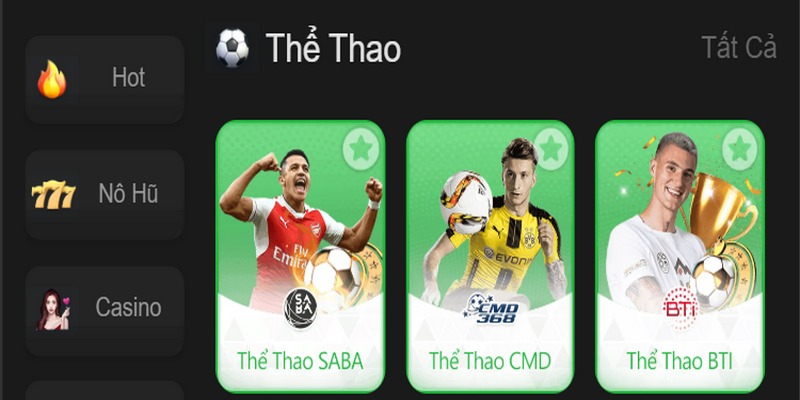Open the Hot category tab
800x400 pixels.
tap(105, 79)
